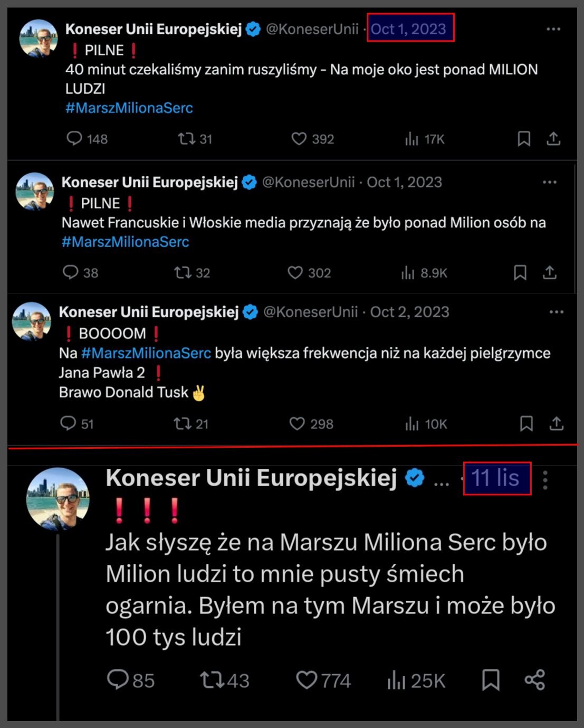Reply to the tweet with 148 comments

point(74,138)
